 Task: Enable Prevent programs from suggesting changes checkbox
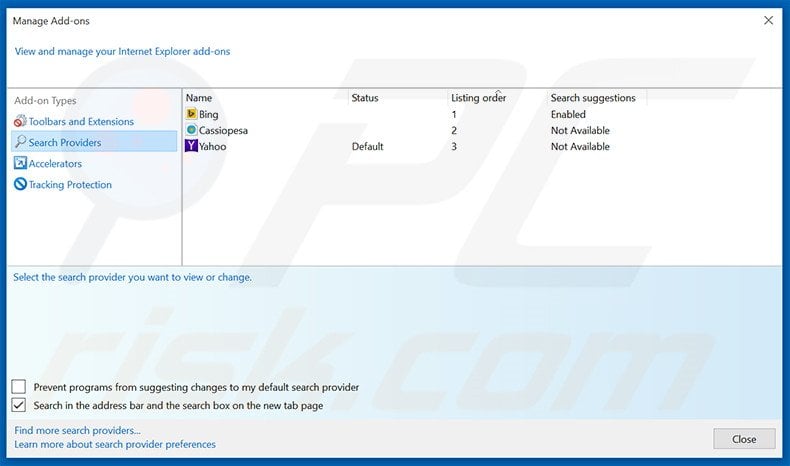19,387
